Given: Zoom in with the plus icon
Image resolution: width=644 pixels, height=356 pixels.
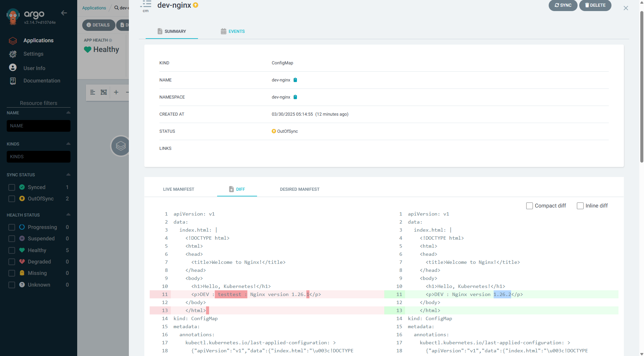Looking at the screenshot, I should pos(116,92).
